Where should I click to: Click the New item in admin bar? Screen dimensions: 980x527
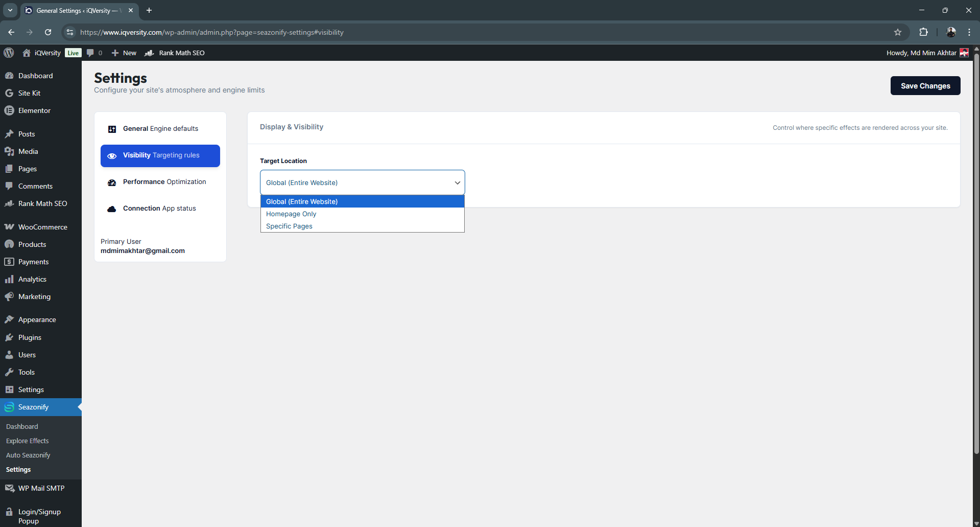pyautogui.click(x=123, y=53)
